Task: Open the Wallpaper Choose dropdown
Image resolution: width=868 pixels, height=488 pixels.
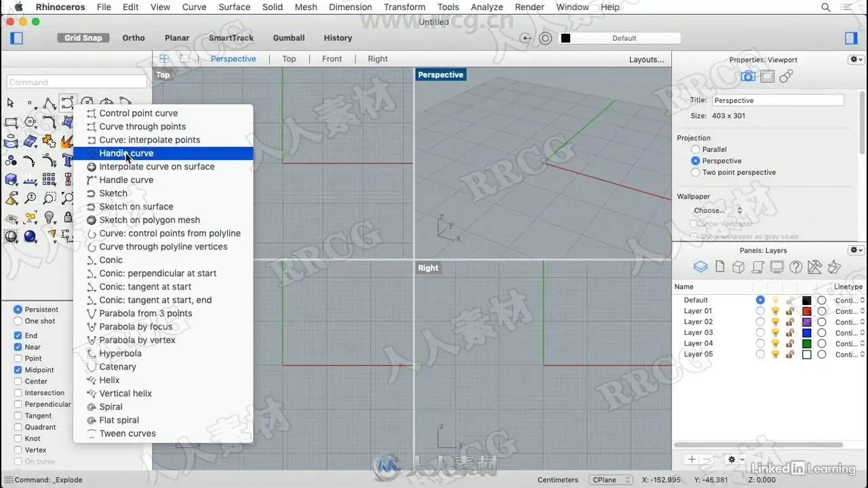Action: [717, 211]
